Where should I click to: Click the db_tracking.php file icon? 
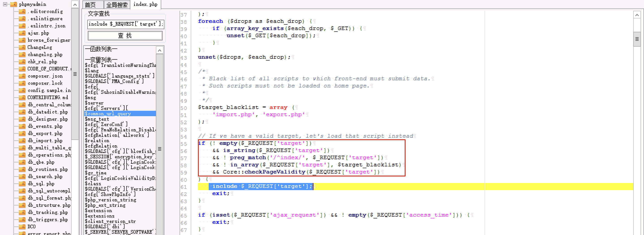(22, 212)
